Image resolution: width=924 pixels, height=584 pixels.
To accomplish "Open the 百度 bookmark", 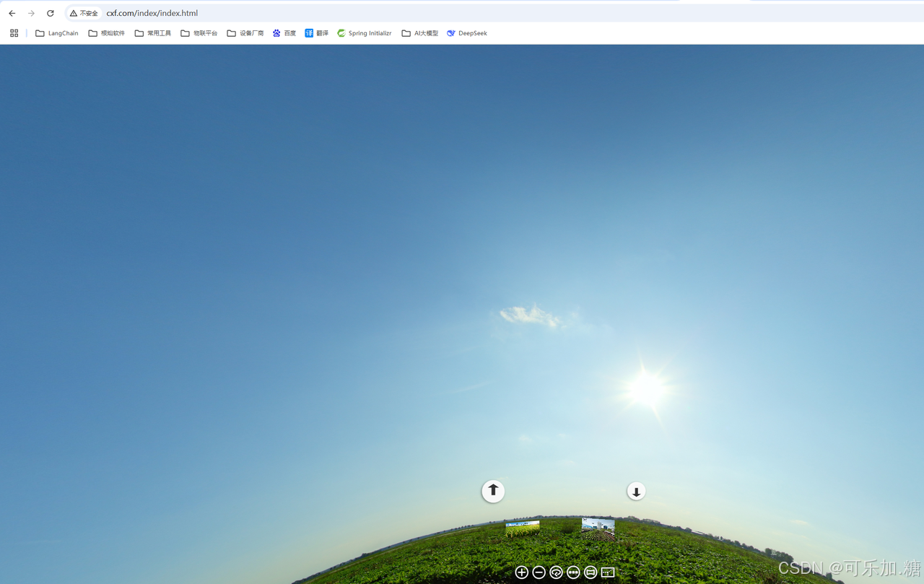I will click(x=284, y=33).
